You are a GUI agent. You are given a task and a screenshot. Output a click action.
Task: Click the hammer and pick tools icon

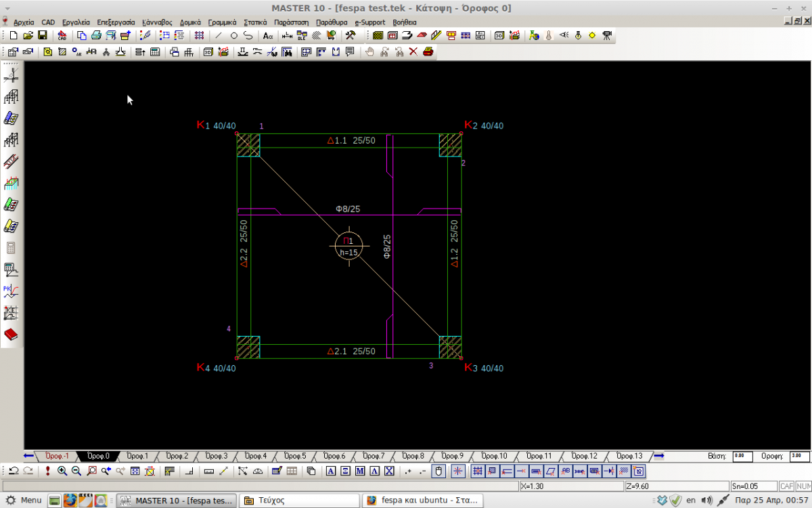point(351,35)
